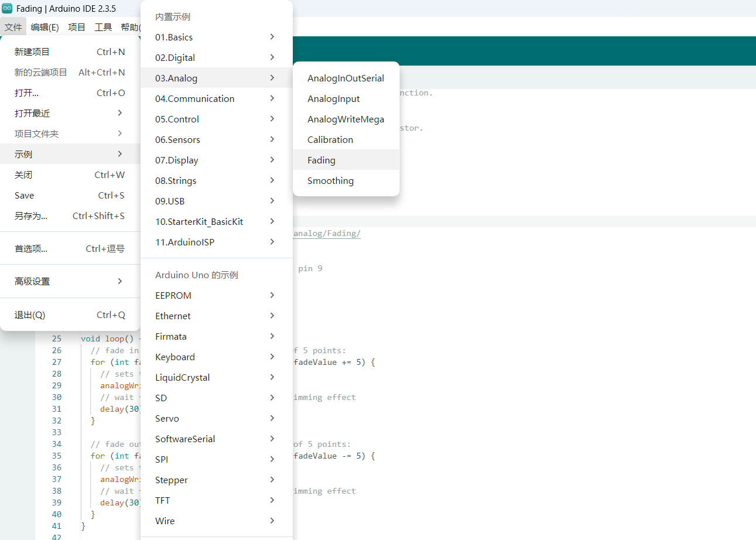Open the 编辑(E) menu
Screen dimensions: 756x540
pyautogui.click(x=45, y=27)
